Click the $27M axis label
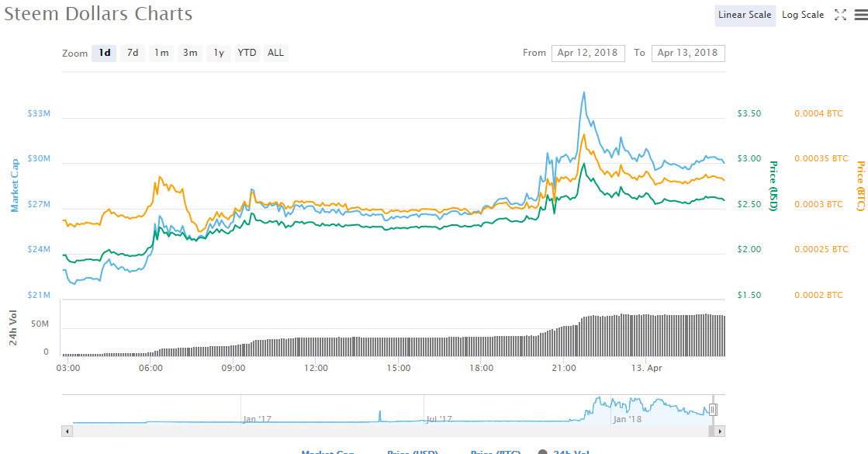The width and height of the screenshot is (868, 454). click(39, 204)
